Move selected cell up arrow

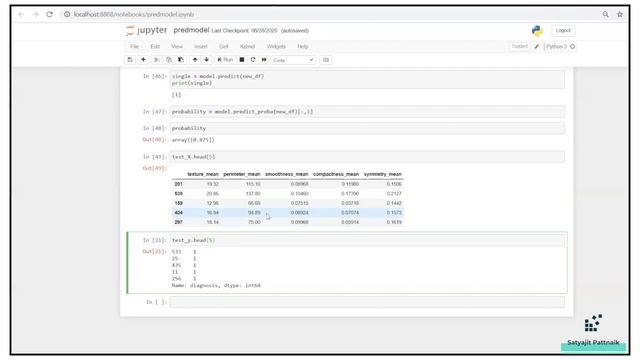195,60
